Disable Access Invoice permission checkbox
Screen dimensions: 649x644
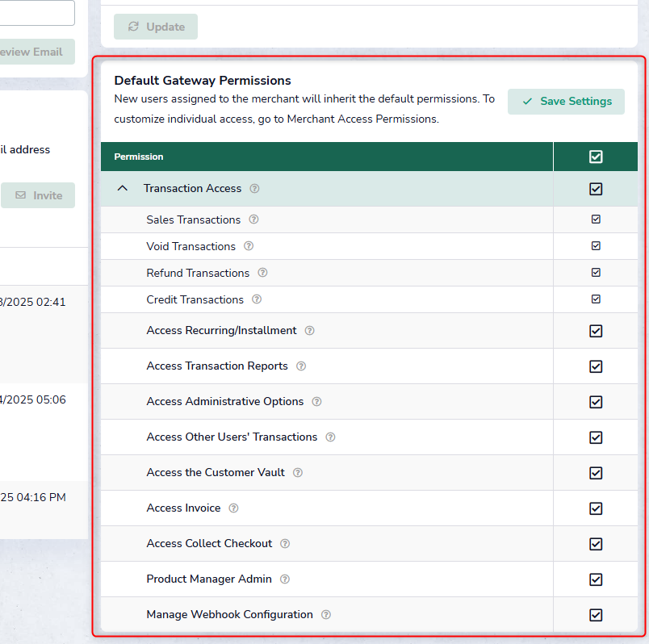point(596,508)
